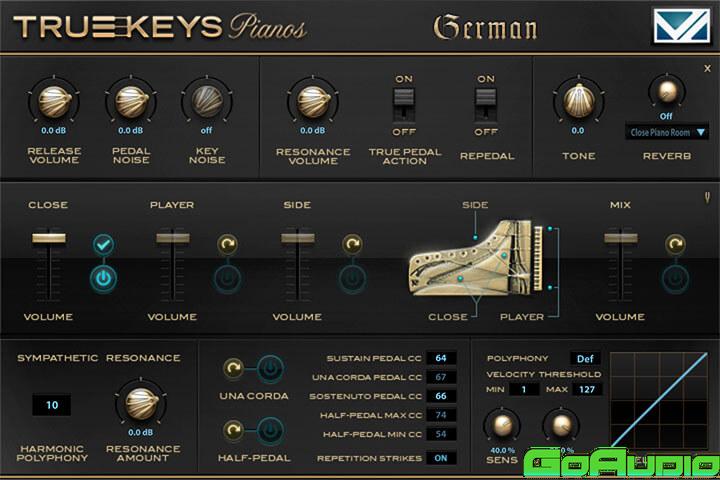Click the Close mic checkmark load button
The height and width of the screenshot is (480, 720).
[104, 244]
